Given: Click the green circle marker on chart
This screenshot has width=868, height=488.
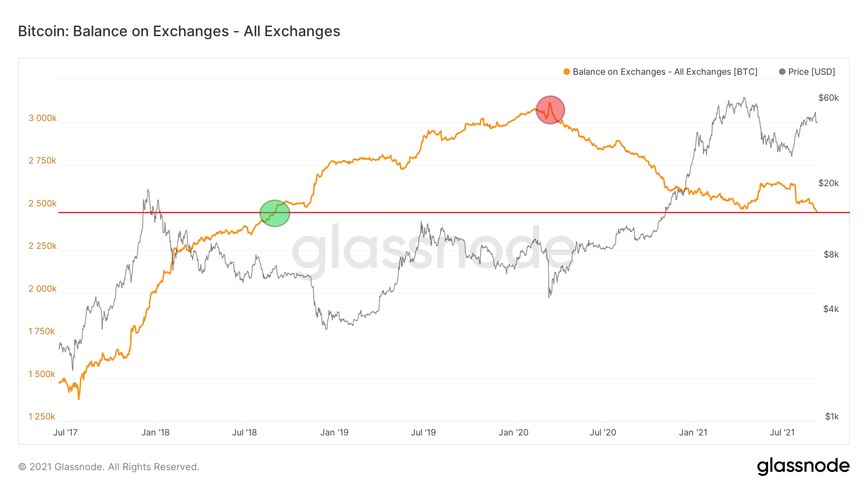Looking at the screenshot, I should (x=275, y=213).
